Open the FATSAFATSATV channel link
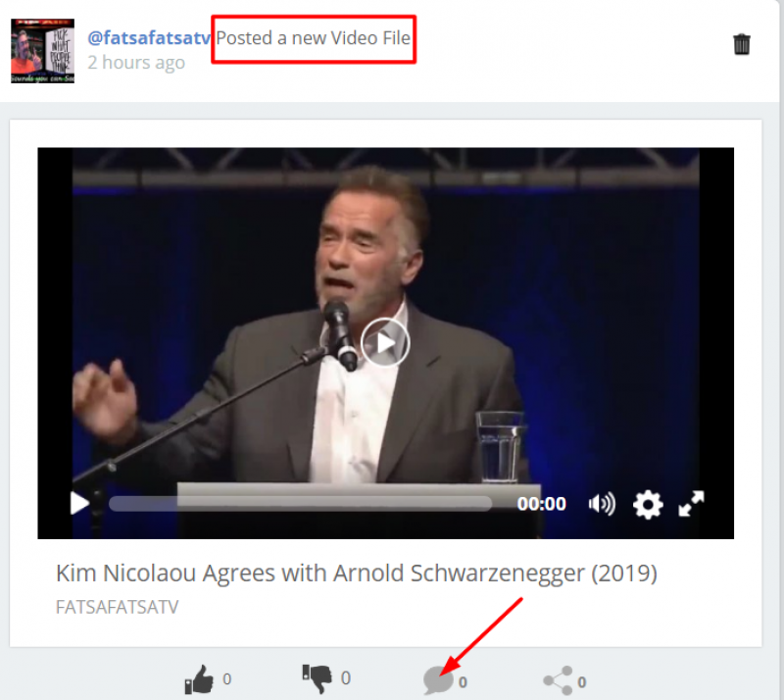784x700 pixels. coord(117,607)
